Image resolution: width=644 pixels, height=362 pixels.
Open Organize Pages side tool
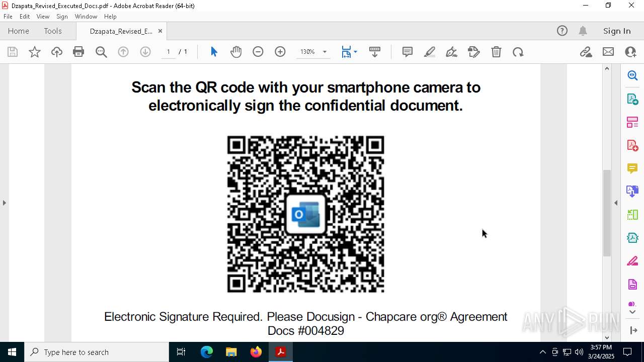pos(632,122)
